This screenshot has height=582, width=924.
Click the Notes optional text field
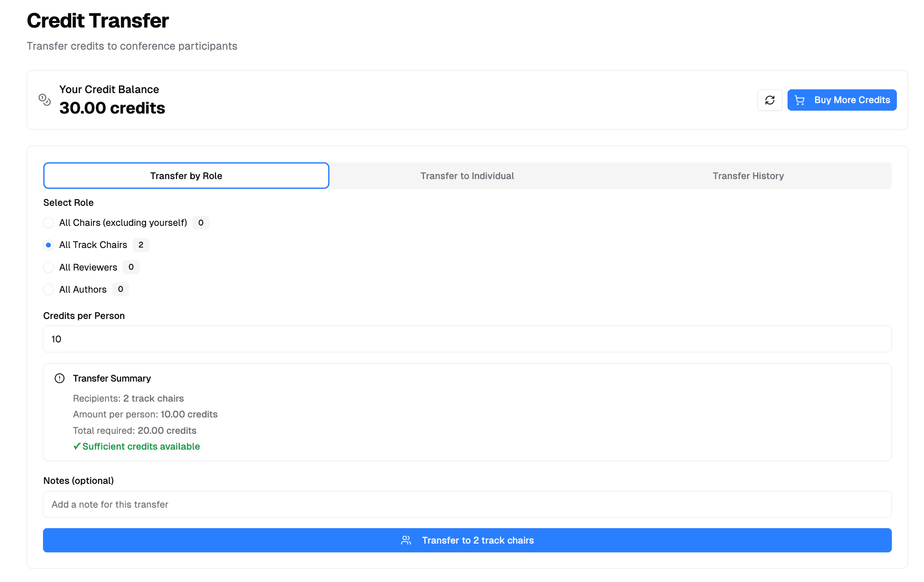click(x=467, y=504)
